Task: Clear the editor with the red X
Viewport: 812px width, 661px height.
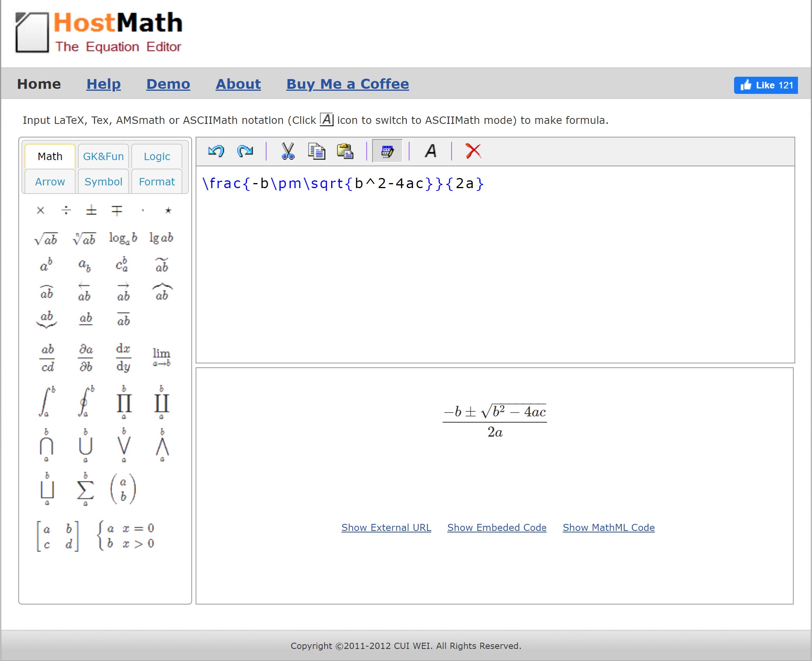Action: [x=473, y=151]
